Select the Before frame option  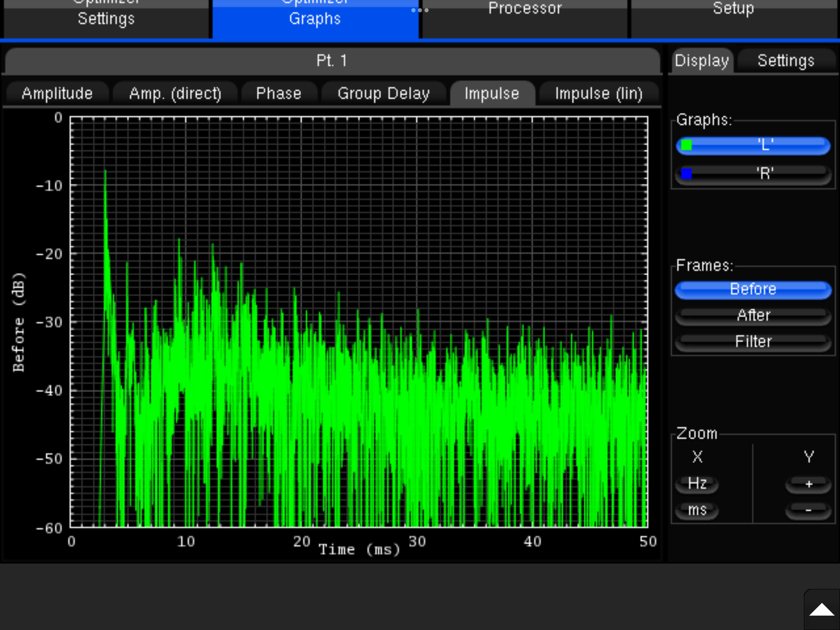[752, 289]
